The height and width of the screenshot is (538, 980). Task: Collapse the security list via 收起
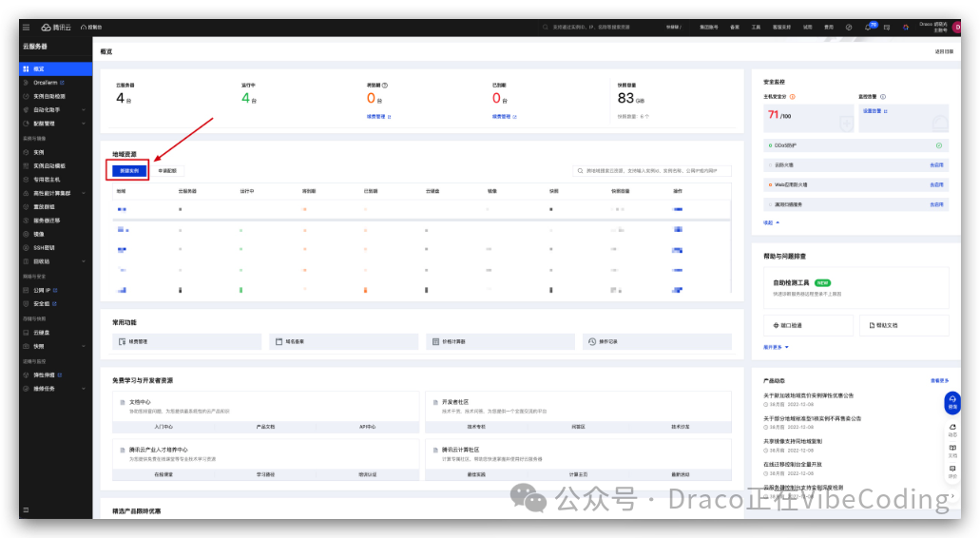tap(771, 222)
